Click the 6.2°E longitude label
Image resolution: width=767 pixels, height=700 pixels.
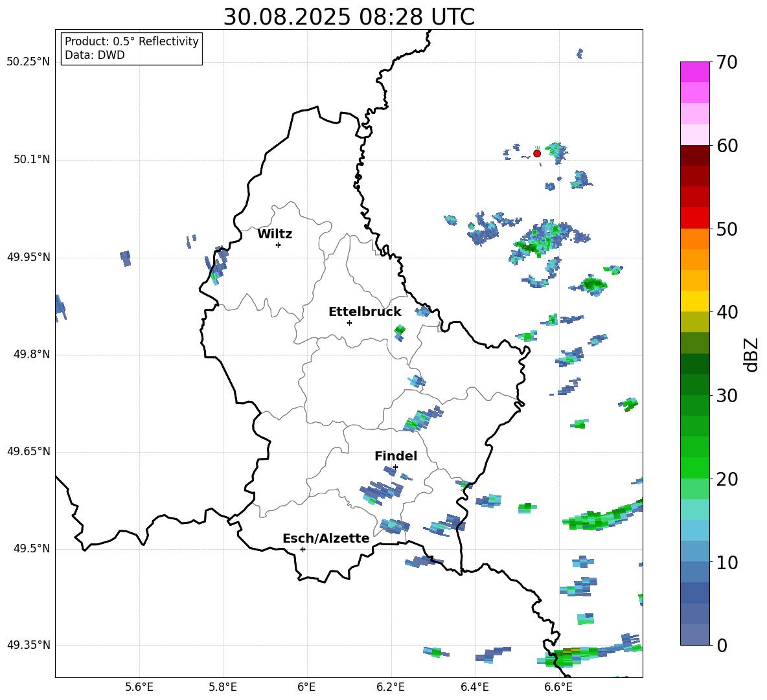(391, 687)
